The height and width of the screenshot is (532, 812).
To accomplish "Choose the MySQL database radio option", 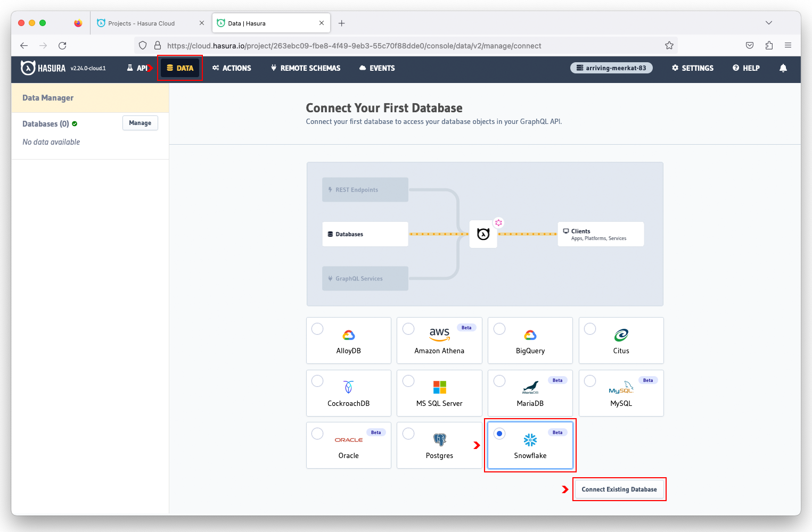I will pos(590,381).
